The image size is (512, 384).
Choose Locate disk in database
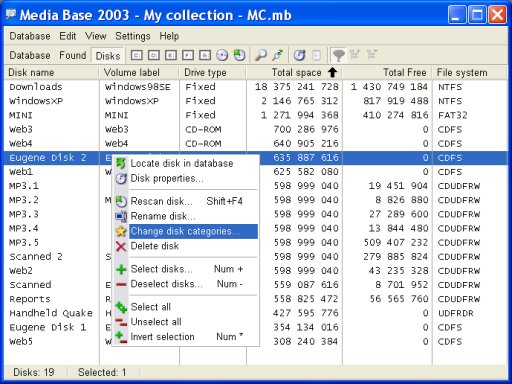(185, 163)
